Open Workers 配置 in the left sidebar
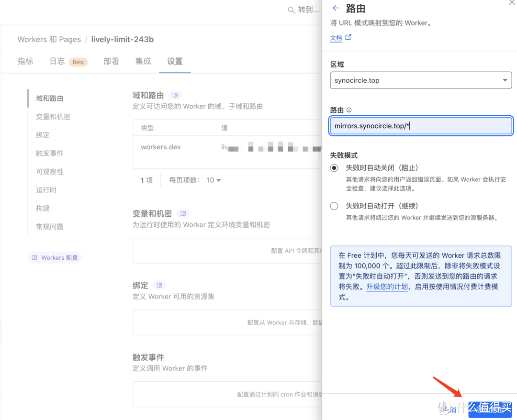The width and height of the screenshot is (517, 420). 54,257
